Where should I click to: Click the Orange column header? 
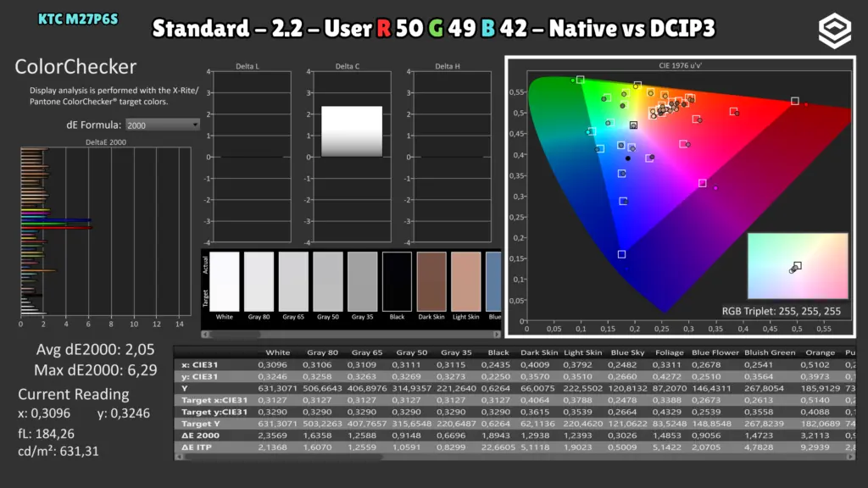tap(820, 352)
